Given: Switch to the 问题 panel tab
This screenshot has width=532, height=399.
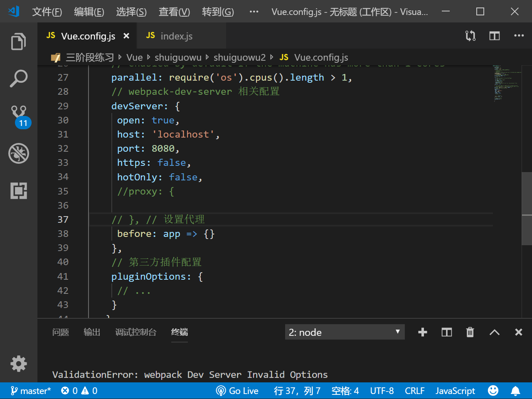Looking at the screenshot, I should (x=61, y=332).
